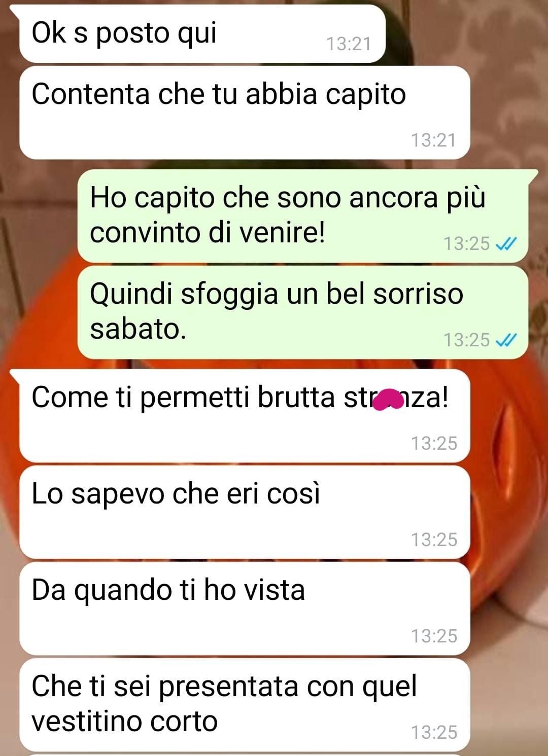Tap the blue read ticks on 'sabato.' message
The image size is (548, 756).
506,340
